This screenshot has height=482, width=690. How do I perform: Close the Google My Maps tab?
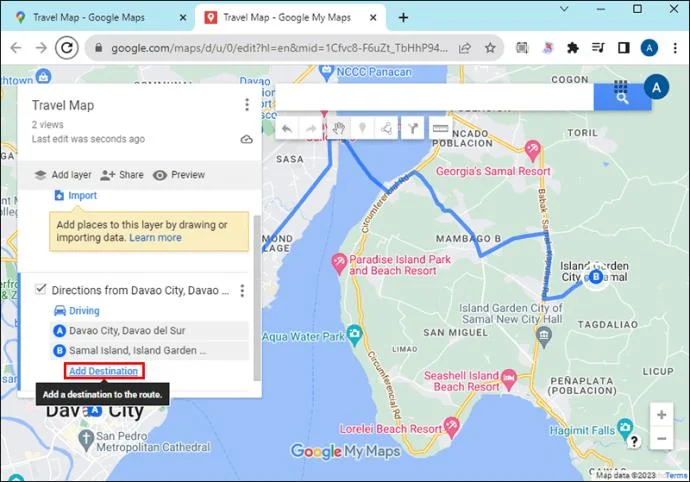373,18
